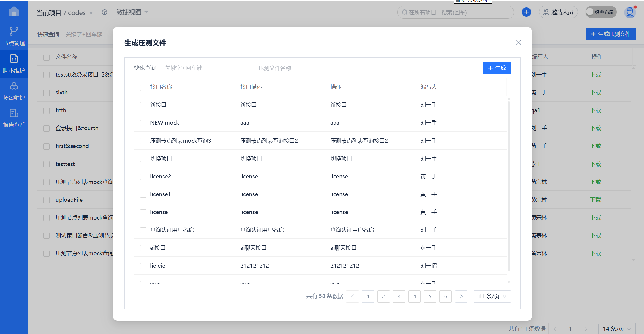Focus the 压测文件名称 input field
Screen dimensions: 644x334
coord(366,68)
